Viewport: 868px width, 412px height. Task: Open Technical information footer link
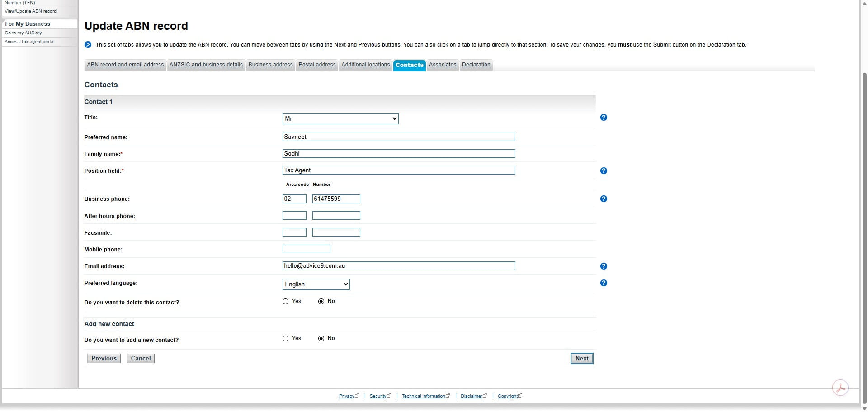coord(426,396)
